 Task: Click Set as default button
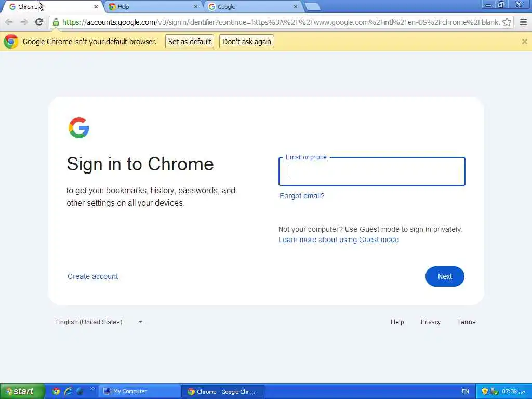(190, 42)
